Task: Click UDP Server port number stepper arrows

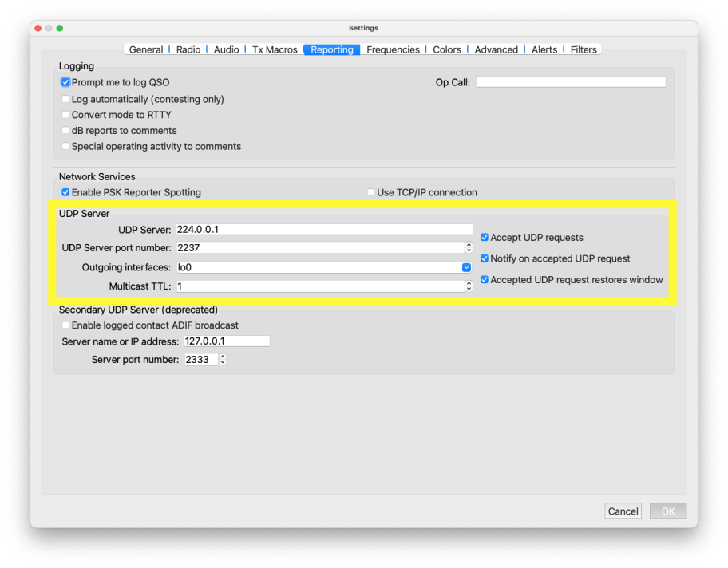Action: click(x=469, y=248)
